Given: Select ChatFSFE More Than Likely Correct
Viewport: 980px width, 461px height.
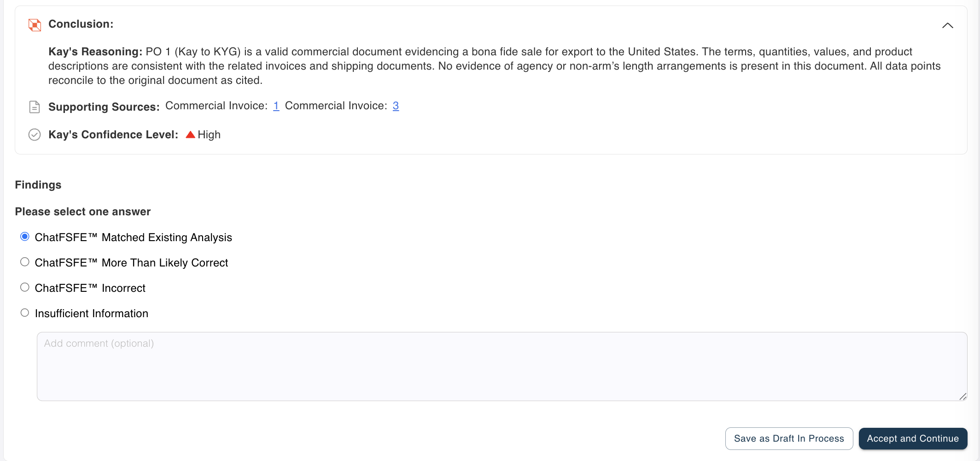Looking at the screenshot, I should 25,262.
